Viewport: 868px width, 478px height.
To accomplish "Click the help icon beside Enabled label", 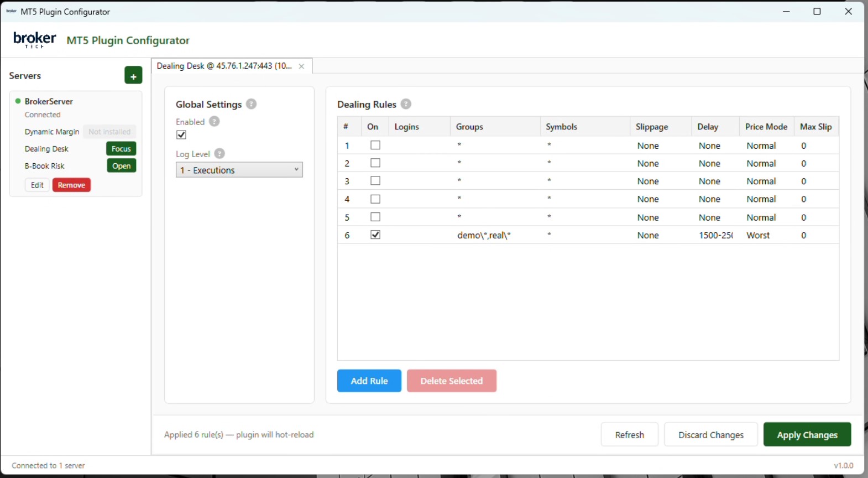I will pyautogui.click(x=214, y=122).
